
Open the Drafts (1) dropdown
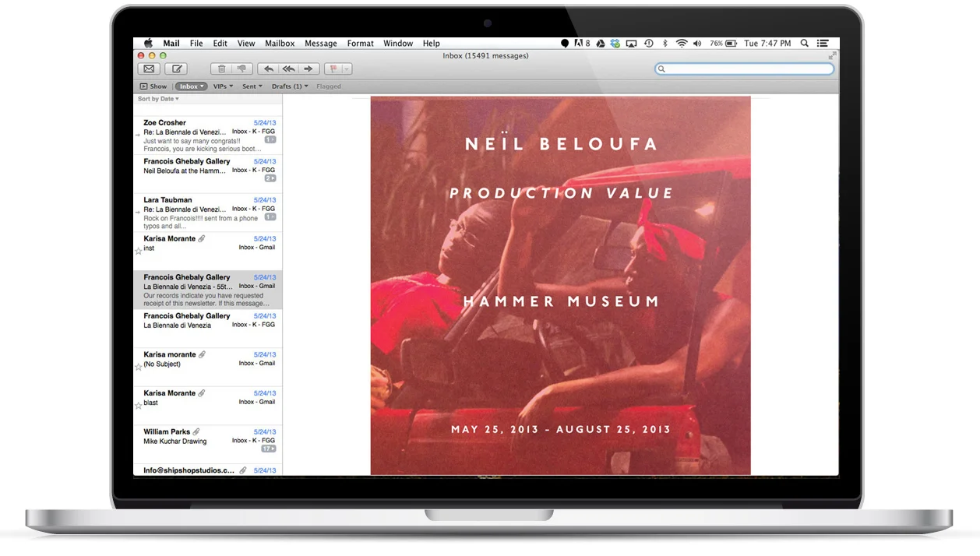[290, 86]
